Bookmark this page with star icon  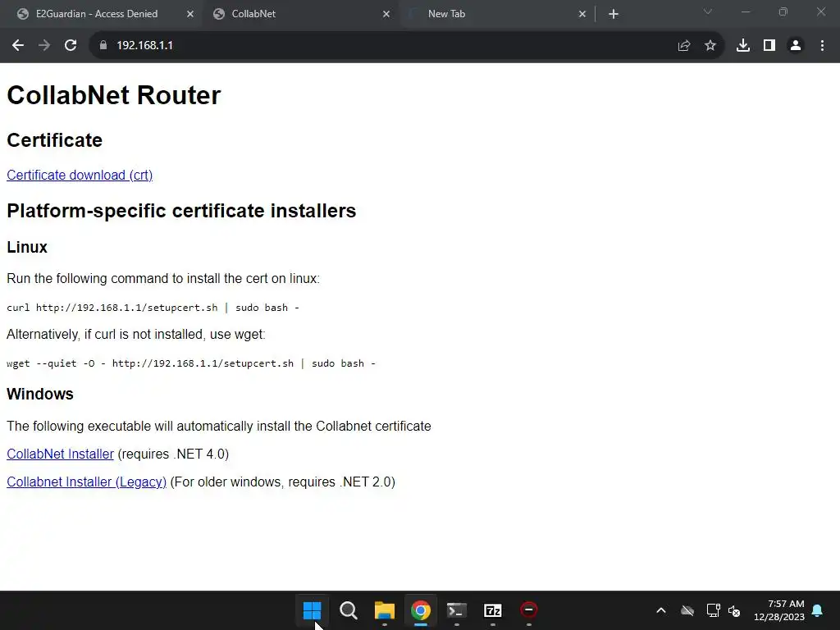[x=710, y=46]
